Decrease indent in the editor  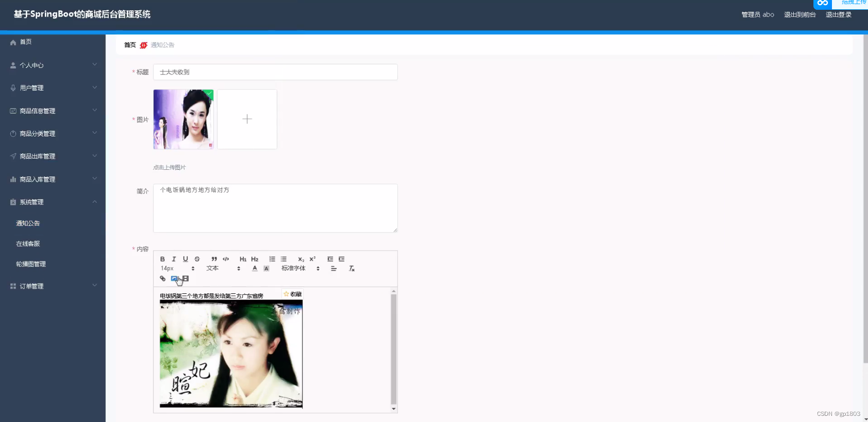coord(330,259)
